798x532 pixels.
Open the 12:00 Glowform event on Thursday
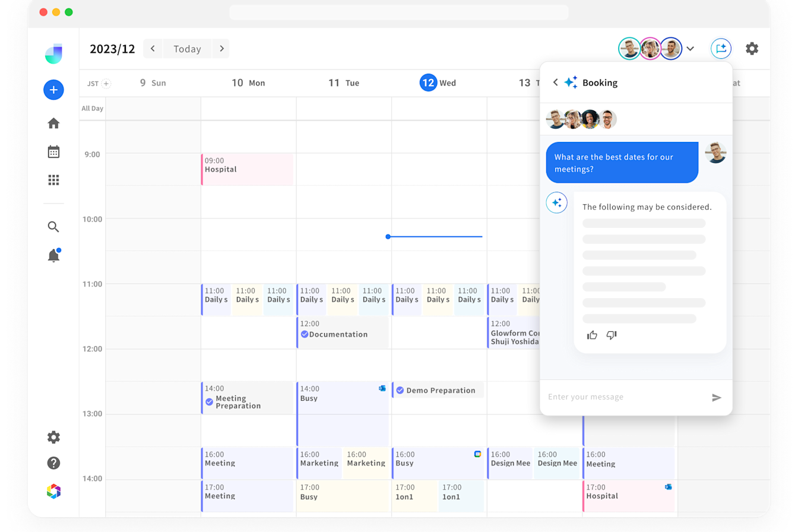pos(514,332)
